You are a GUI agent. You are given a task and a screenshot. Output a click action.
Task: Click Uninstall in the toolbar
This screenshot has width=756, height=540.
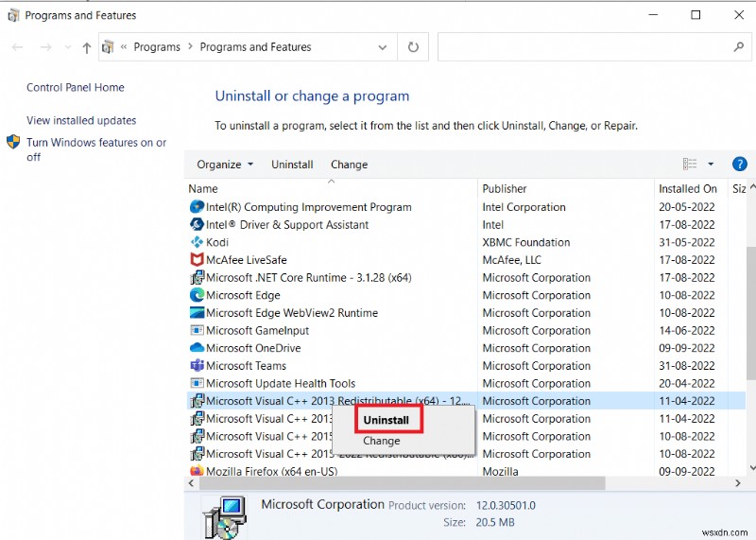(x=292, y=165)
